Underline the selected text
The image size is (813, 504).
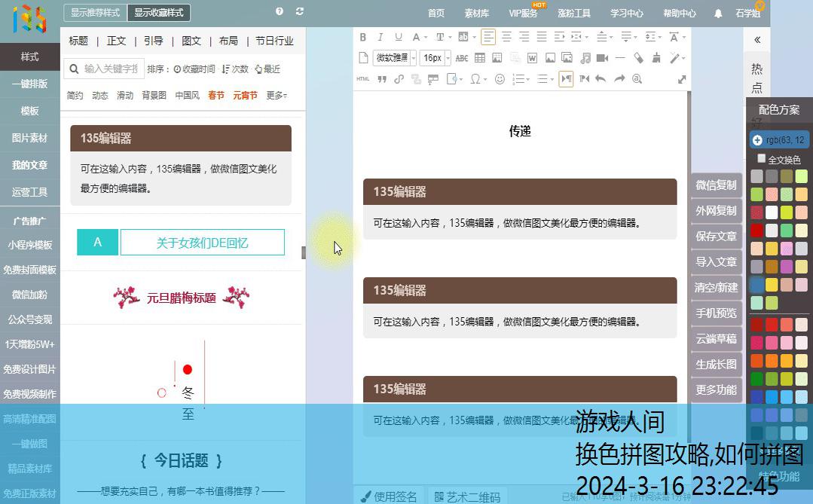398,37
